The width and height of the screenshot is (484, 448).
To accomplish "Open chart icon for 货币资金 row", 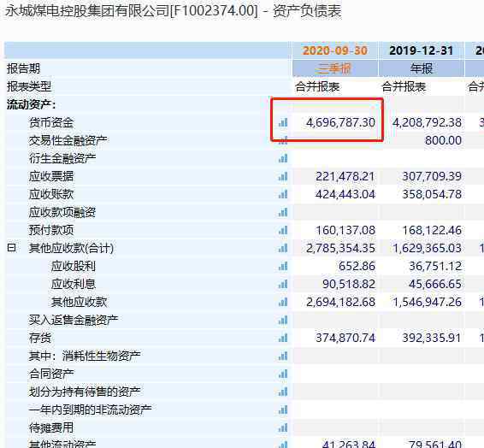I will point(283,122).
